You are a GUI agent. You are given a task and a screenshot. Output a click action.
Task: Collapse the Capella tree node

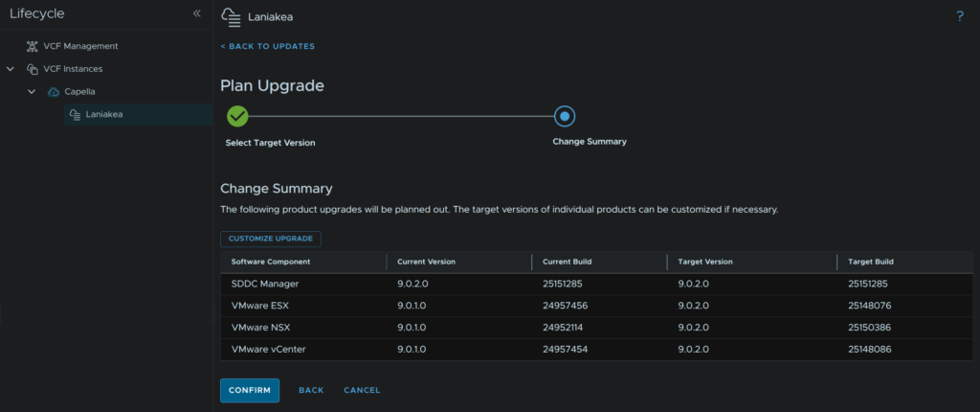32,92
